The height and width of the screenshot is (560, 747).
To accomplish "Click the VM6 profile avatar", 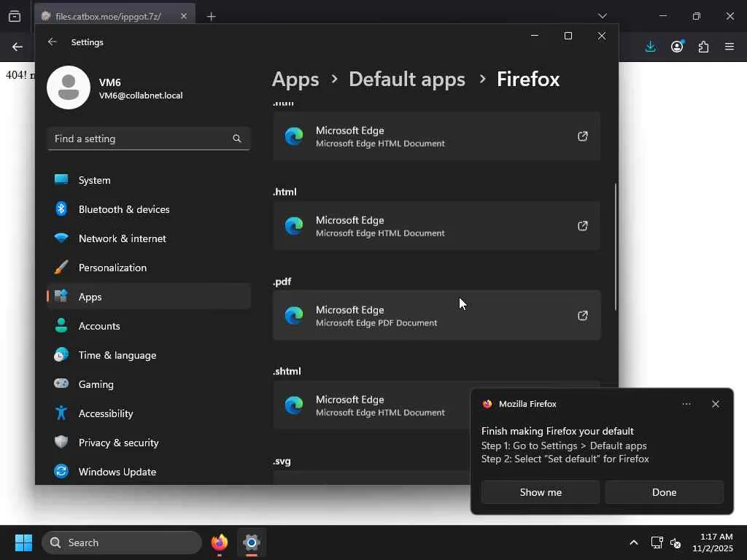I will pos(69,87).
